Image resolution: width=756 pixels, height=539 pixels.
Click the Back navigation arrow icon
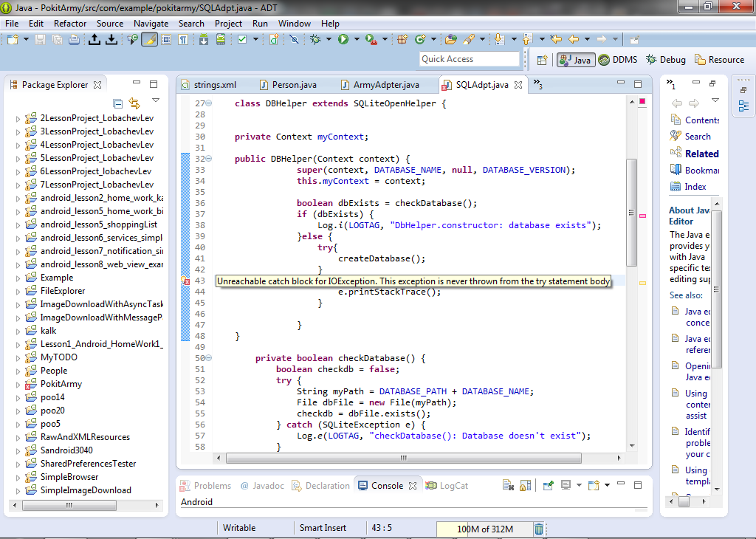point(573,40)
